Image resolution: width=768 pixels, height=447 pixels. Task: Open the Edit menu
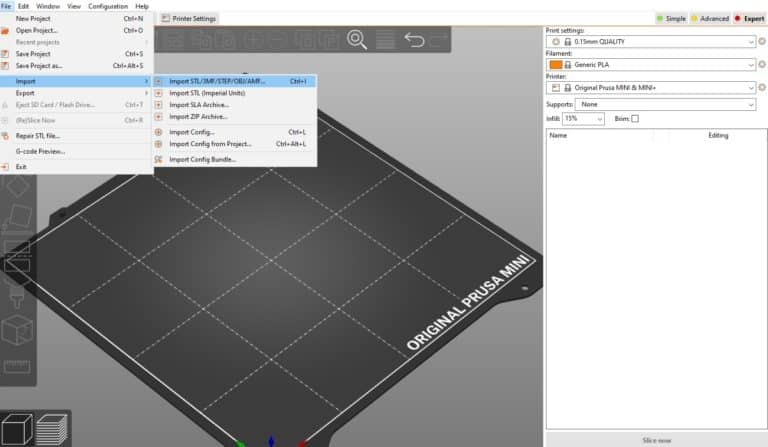coord(23,6)
